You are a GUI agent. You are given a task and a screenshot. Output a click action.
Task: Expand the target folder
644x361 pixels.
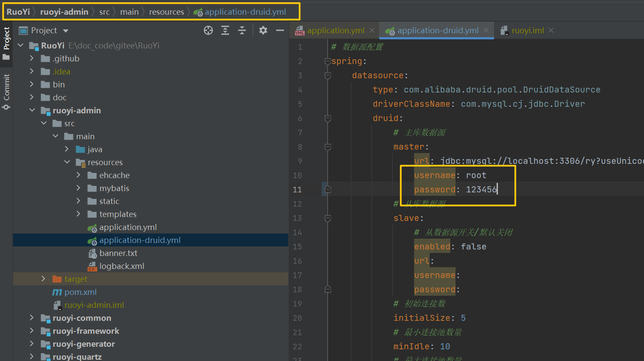click(x=43, y=278)
